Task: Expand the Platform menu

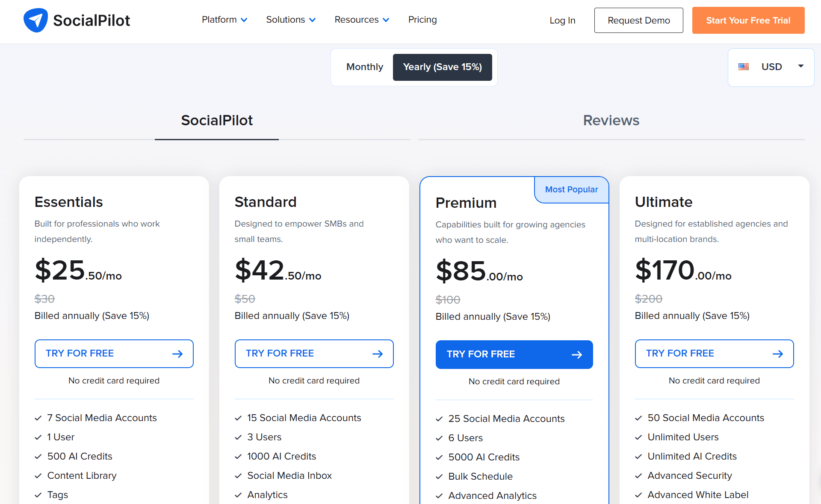Action: tap(224, 20)
